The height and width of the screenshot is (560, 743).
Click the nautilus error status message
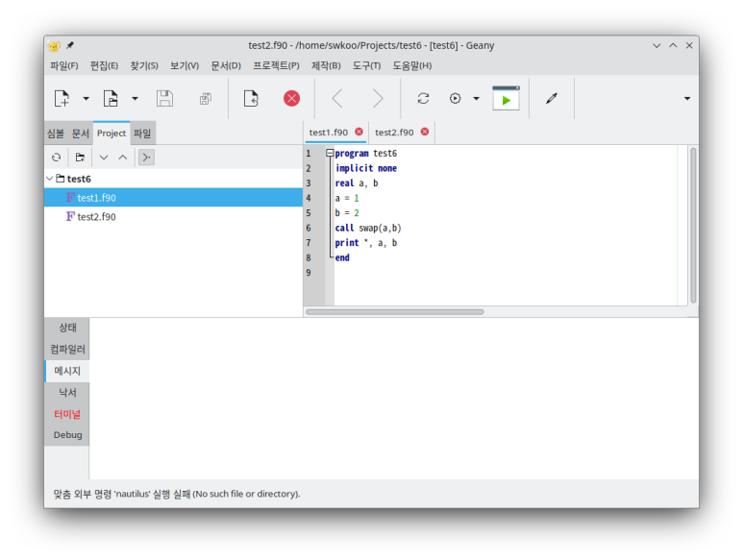(x=177, y=494)
